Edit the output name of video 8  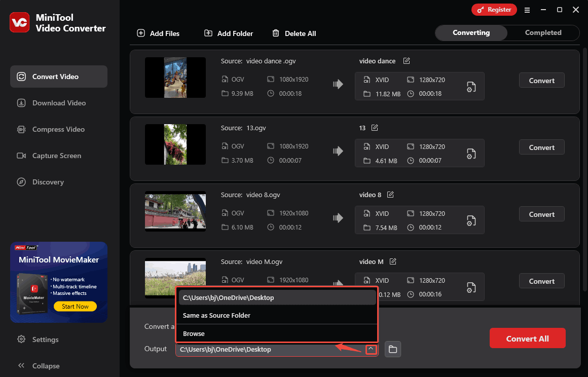click(390, 195)
